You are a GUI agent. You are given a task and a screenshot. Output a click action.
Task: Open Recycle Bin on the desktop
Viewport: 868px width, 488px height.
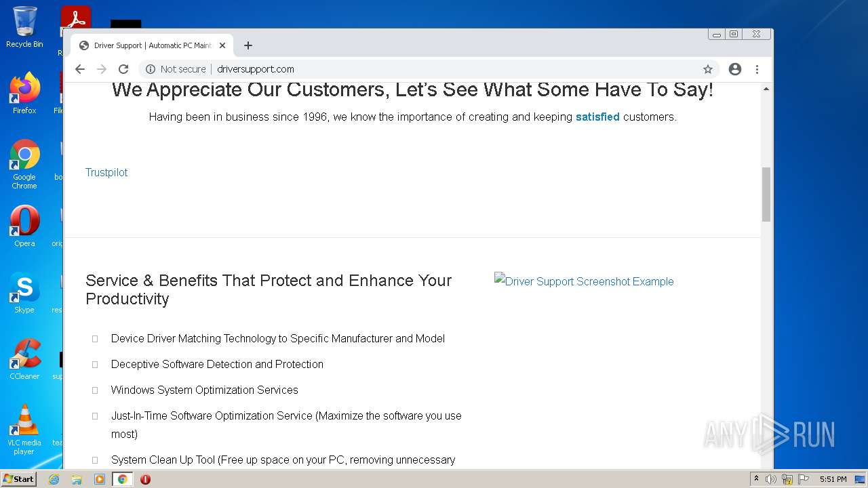(24, 27)
